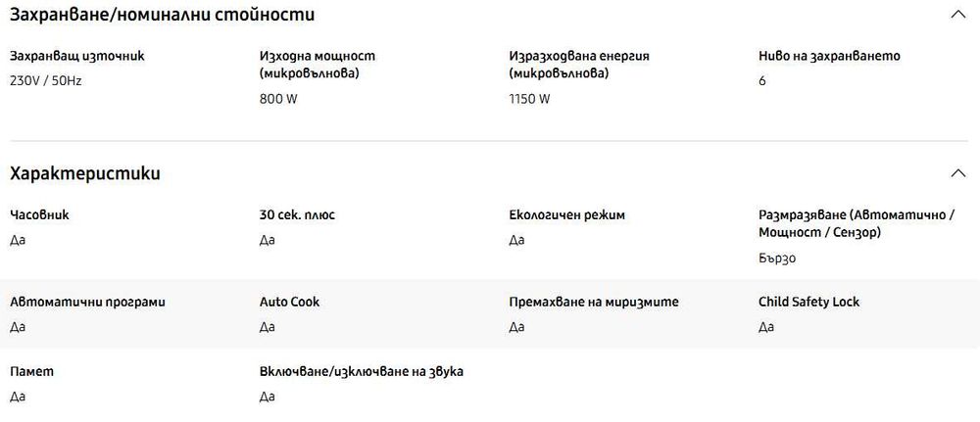Screen dimensions: 980x422
Task: Click the 230V / 50Hz value
Action: coord(45,80)
